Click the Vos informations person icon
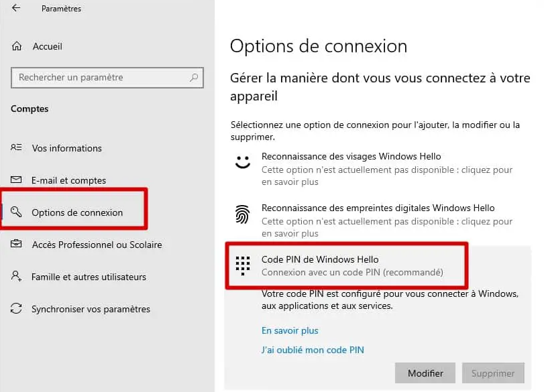 pyautogui.click(x=17, y=148)
